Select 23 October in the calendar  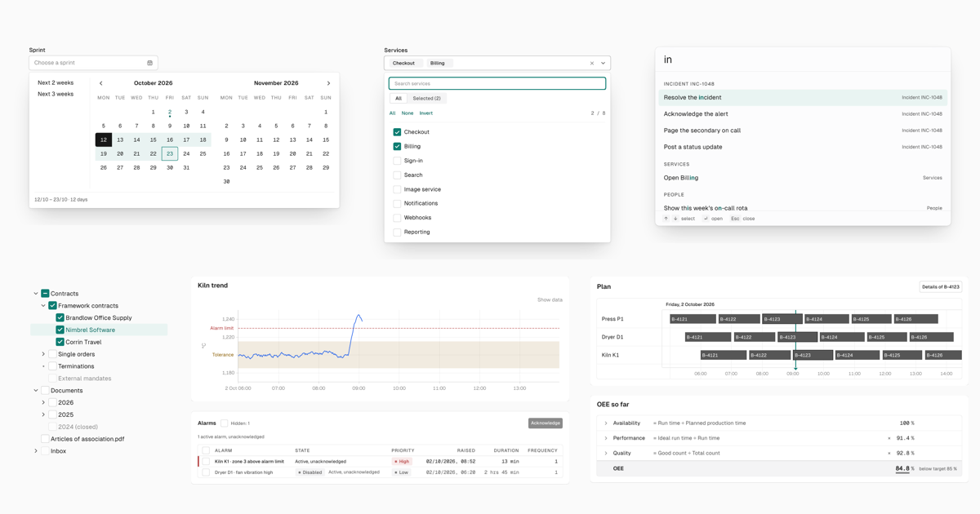point(170,153)
